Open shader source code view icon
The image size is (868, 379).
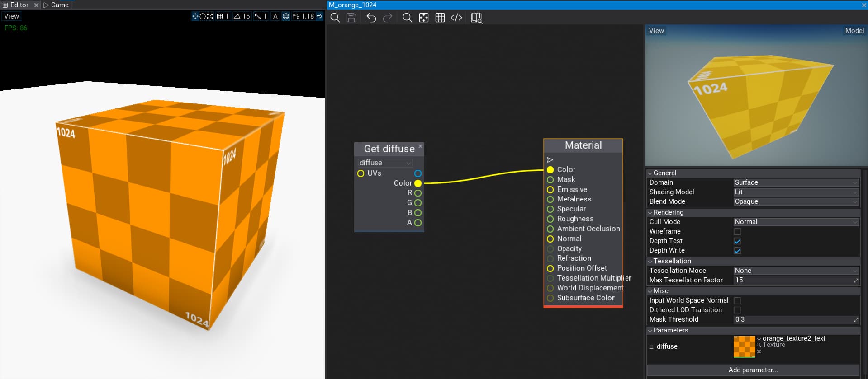[456, 18]
